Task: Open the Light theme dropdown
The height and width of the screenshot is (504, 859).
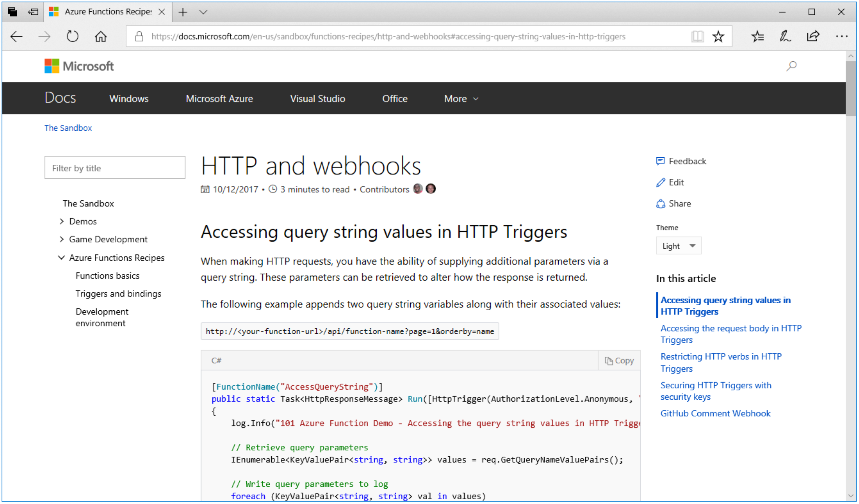Action: click(x=678, y=246)
